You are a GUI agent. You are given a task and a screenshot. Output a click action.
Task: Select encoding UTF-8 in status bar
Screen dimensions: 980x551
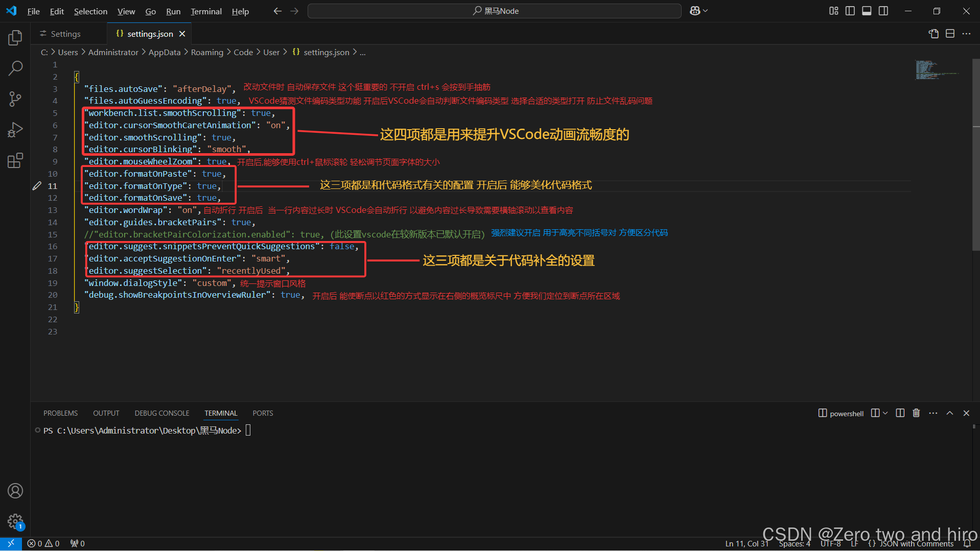[831, 544]
